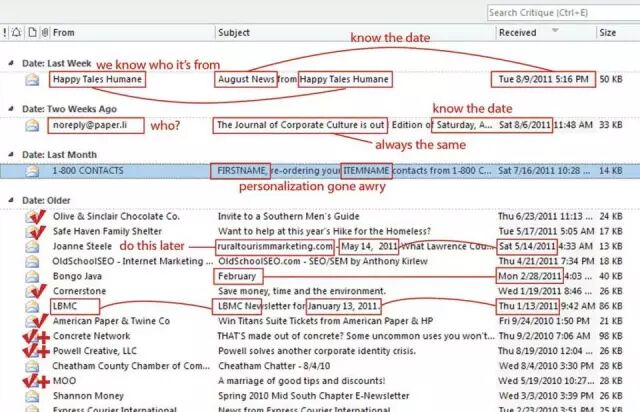The image size is (640, 412).
Task: Open 'A marriage of good tips and discounts!' subject
Action: 301,381
